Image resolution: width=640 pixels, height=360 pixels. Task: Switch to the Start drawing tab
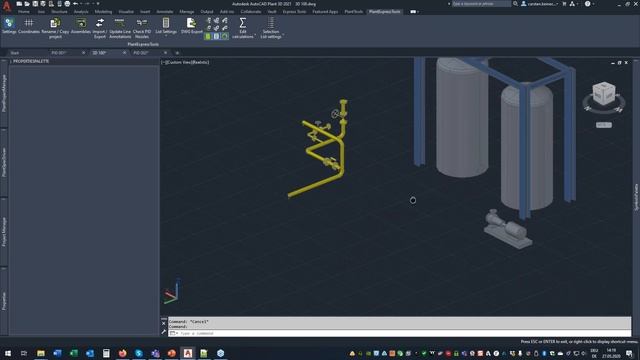[x=15, y=53]
